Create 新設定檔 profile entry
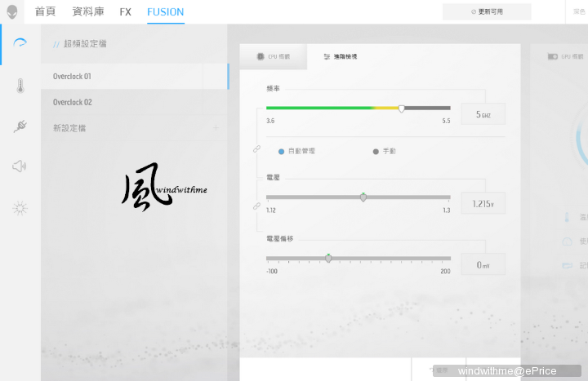588x381 pixels. point(134,128)
